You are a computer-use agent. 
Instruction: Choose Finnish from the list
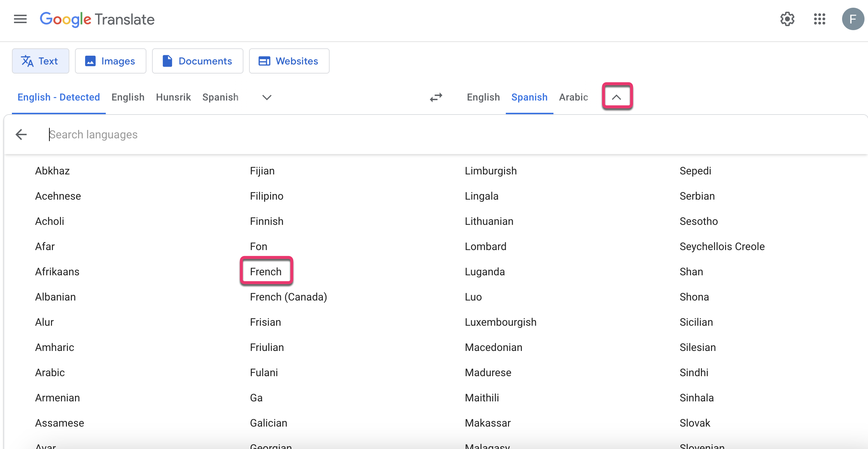click(x=267, y=221)
